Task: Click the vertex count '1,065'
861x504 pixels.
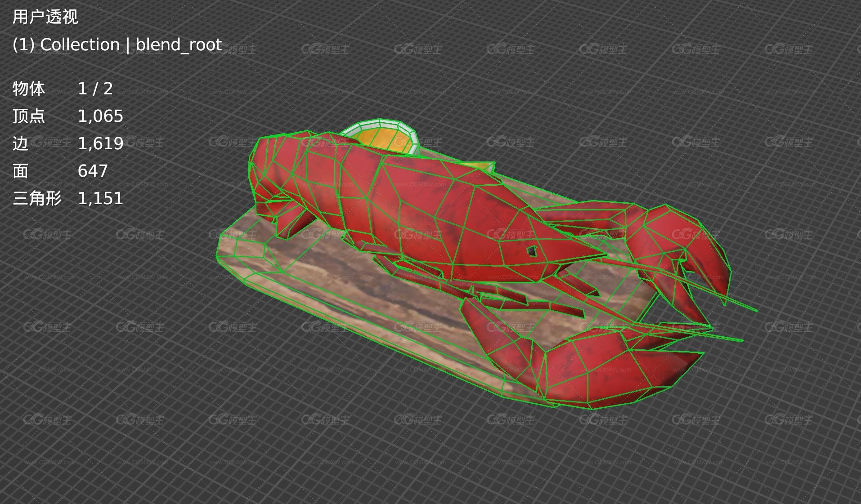Action: point(100,116)
